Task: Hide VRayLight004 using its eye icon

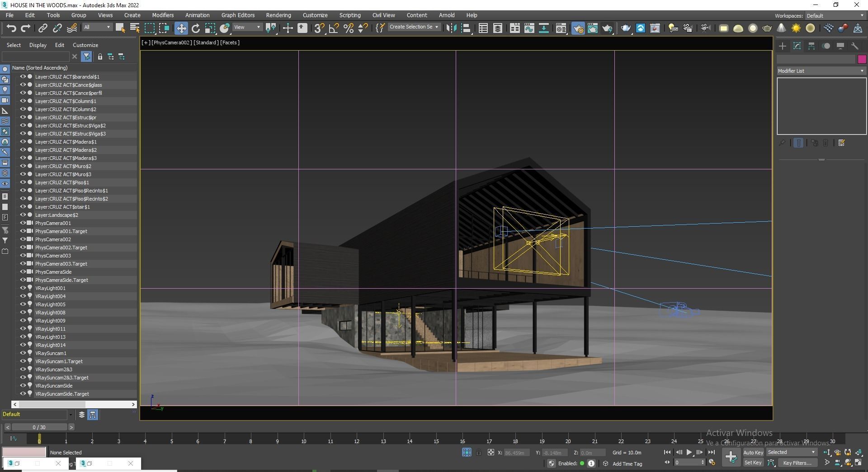Action: pyautogui.click(x=23, y=296)
